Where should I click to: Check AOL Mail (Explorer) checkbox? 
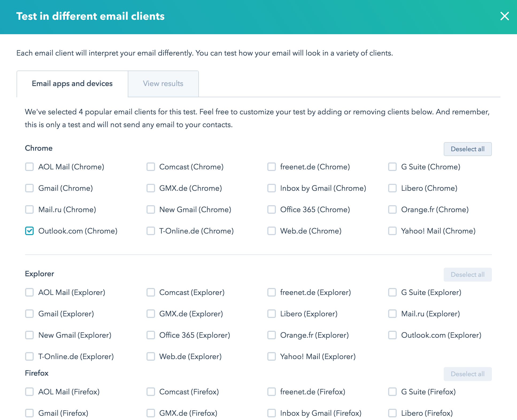[29, 292]
